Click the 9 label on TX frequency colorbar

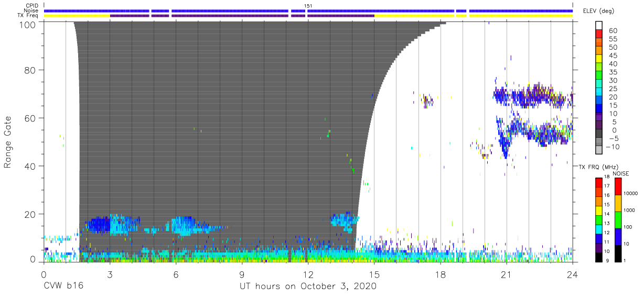point(608,260)
